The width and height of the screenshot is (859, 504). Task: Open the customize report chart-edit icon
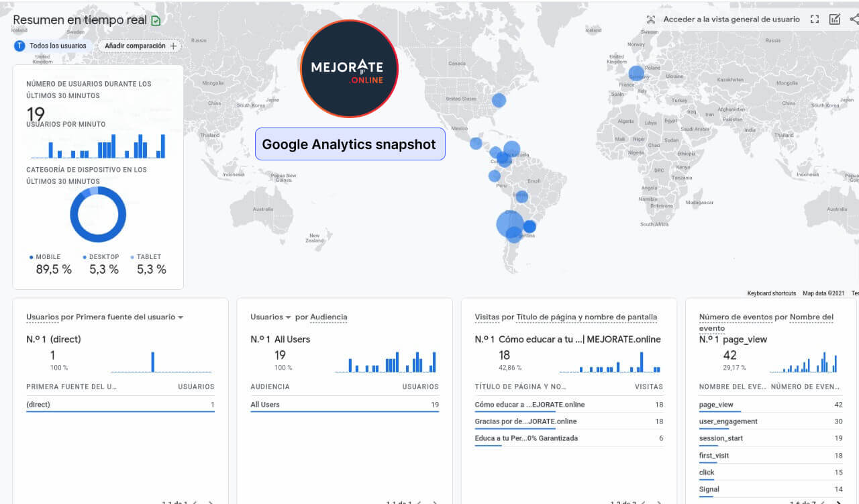(835, 19)
